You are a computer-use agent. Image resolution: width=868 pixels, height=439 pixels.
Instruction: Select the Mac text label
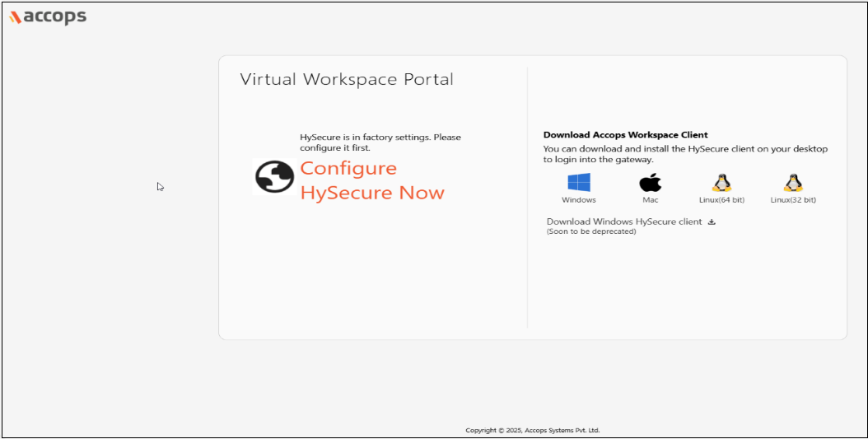point(651,200)
